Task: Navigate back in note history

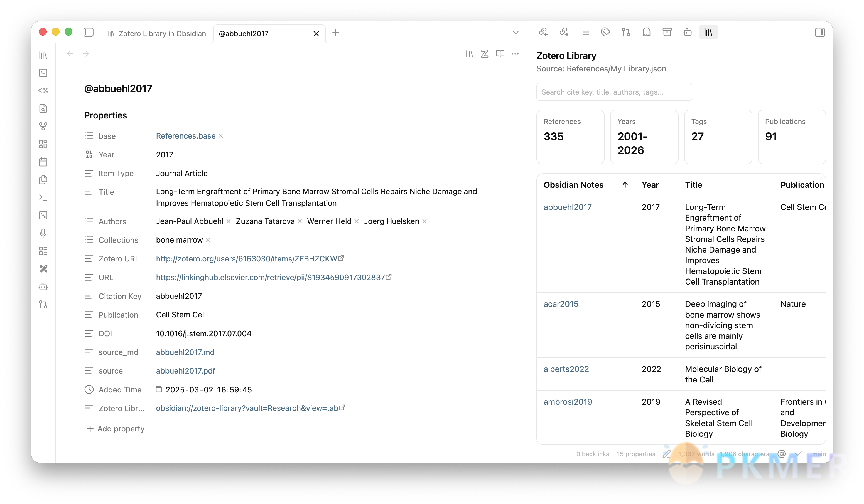Action: point(70,54)
